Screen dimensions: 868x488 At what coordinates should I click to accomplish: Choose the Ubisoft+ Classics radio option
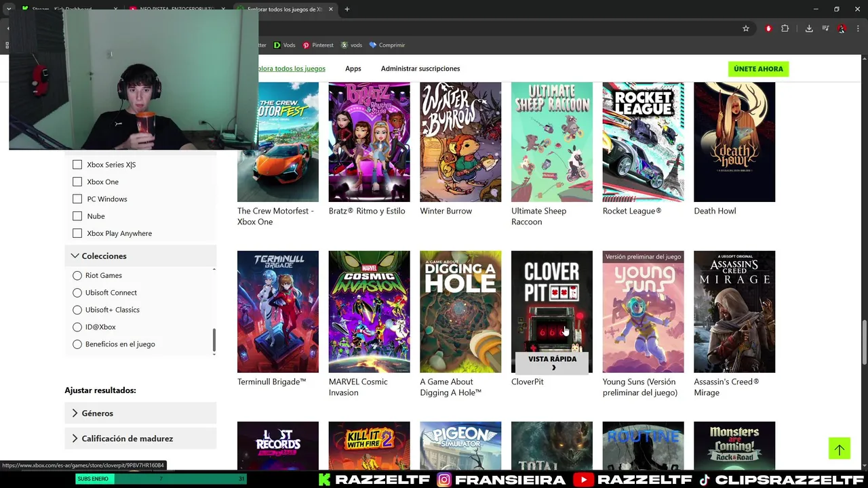click(77, 310)
